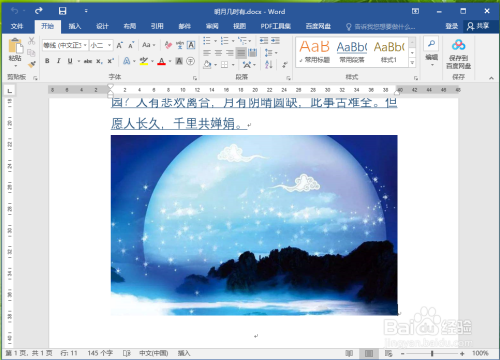This screenshot has width=500, height=360.
Task: Switch to the PDF toolset tab
Action: [276, 26]
